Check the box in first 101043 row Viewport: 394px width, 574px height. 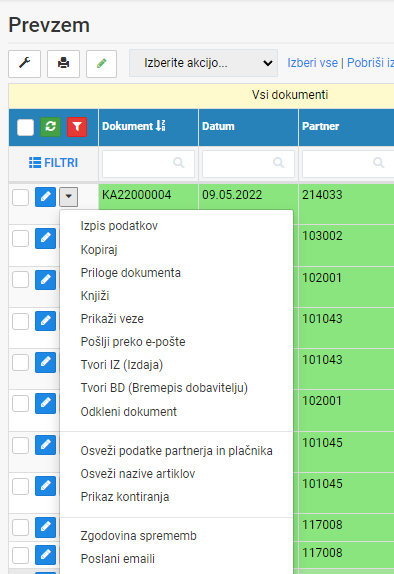(21, 321)
